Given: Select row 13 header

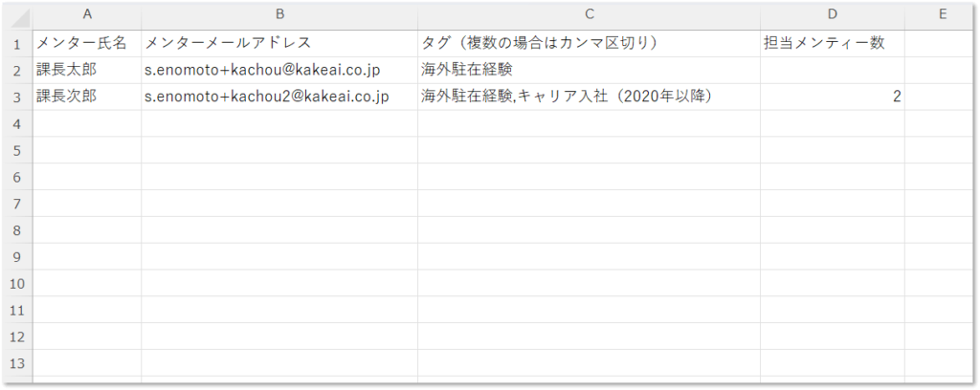Looking at the screenshot, I should click(x=17, y=364).
